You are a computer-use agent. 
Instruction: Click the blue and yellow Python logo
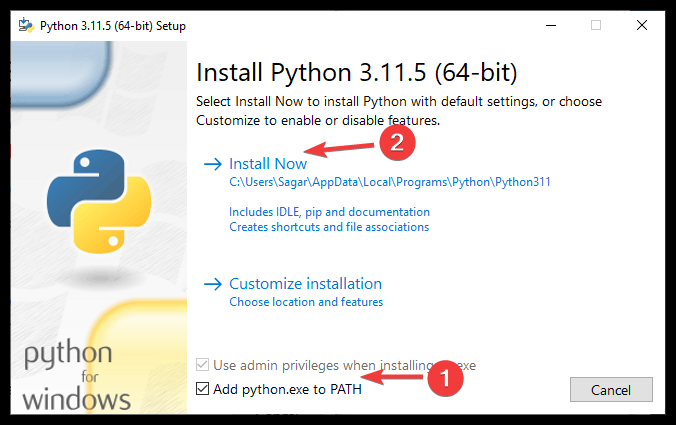[x=99, y=201]
